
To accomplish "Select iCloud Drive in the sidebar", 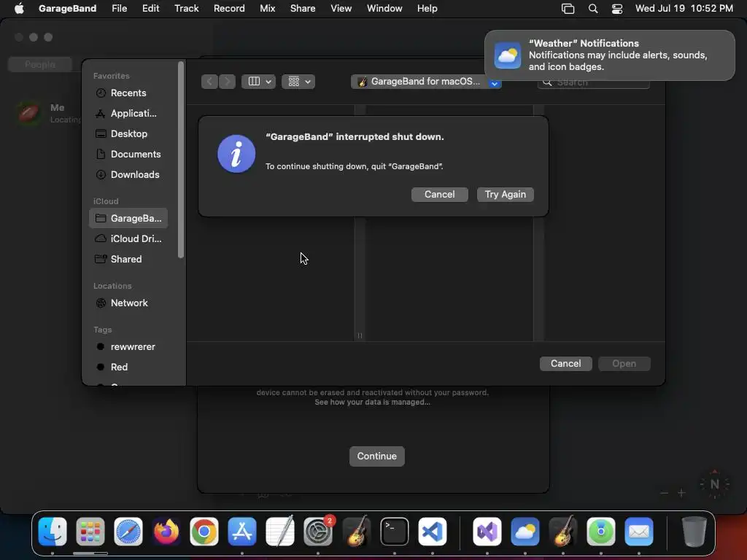I will [x=128, y=238].
